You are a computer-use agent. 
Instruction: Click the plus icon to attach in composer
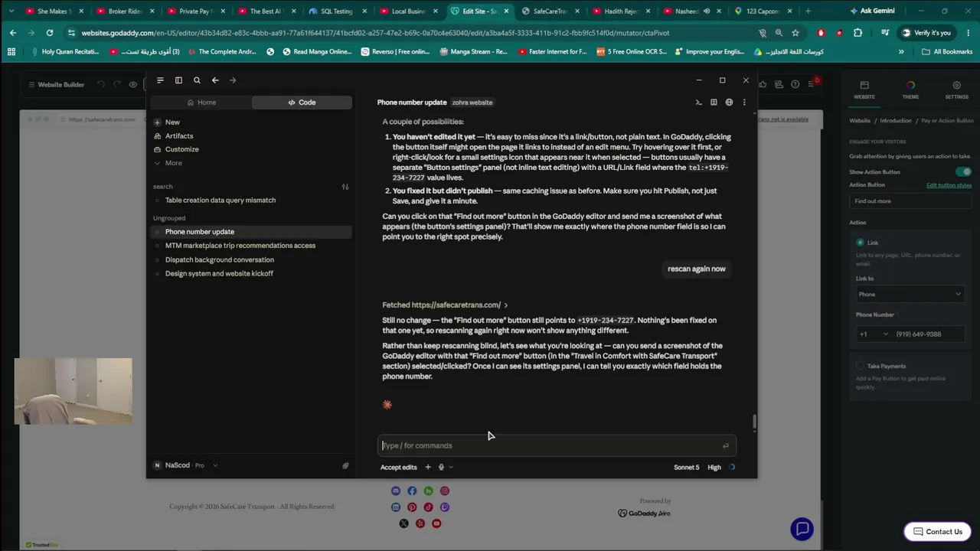(428, 468)
